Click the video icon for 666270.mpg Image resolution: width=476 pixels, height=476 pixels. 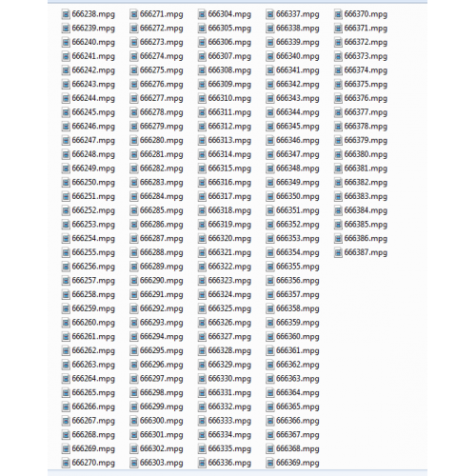[x=66, y=463]
